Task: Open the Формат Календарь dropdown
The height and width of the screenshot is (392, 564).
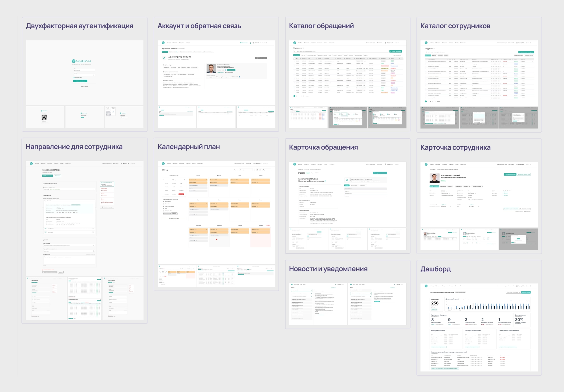Action: tap(246, 170)
